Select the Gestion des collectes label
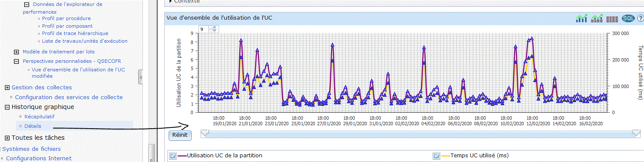This screenshot has height=162, width=644. (42, 88)
